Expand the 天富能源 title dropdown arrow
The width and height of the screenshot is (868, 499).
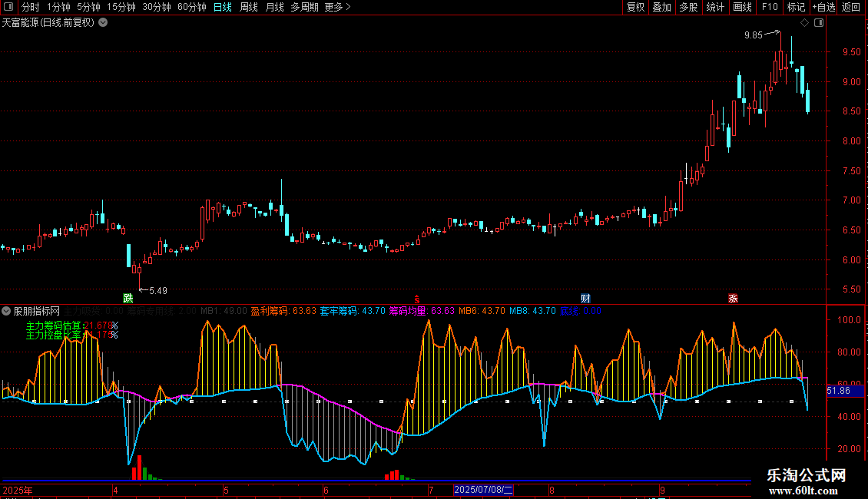point(103,23)
